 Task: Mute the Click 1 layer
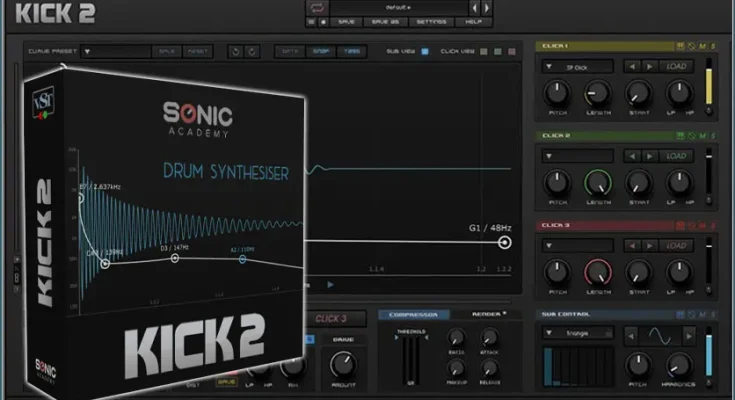(703, 46)
